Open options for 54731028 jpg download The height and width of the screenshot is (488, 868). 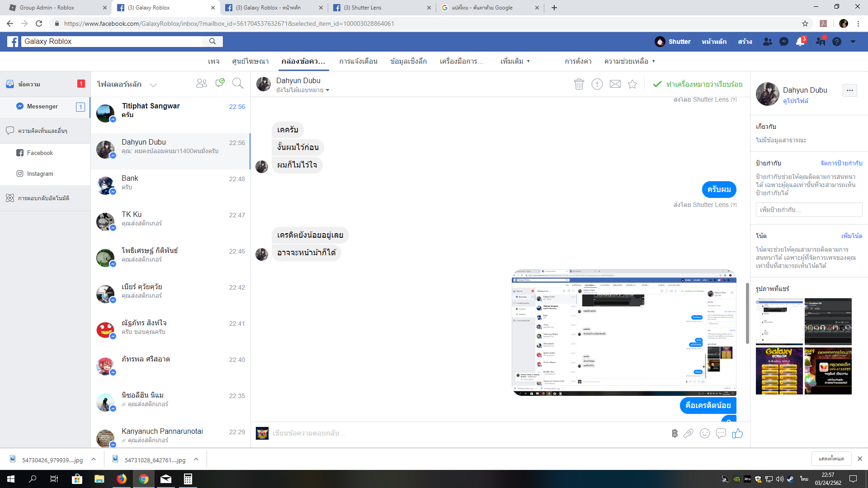coord(196,460)
